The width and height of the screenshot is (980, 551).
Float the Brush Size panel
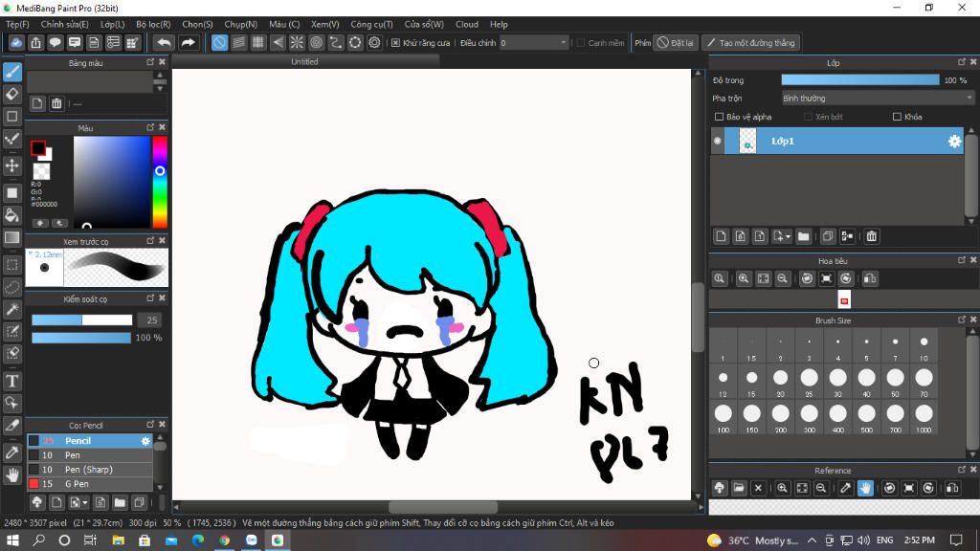pyautogui.click(x=961, y=320)
